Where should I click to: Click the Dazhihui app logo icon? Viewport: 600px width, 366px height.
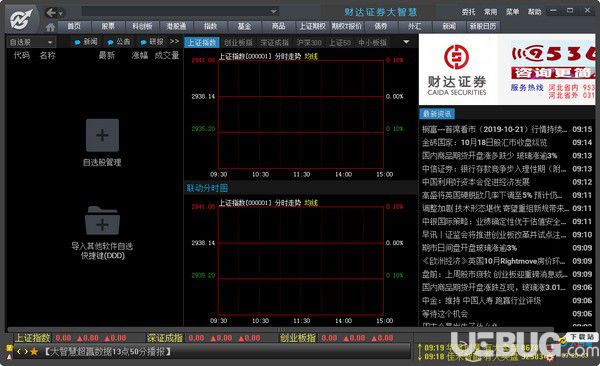[21, 19]
